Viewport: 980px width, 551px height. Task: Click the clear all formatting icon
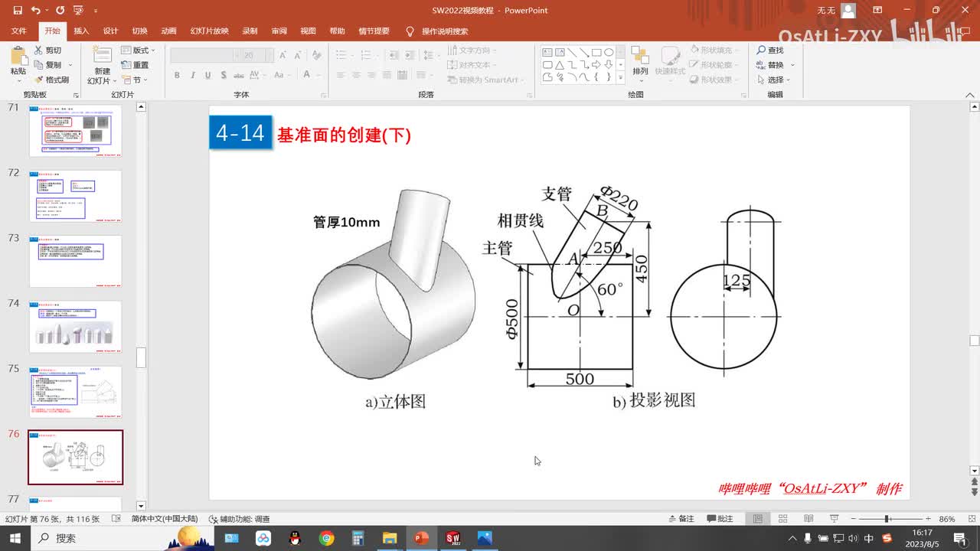[316, 55]
